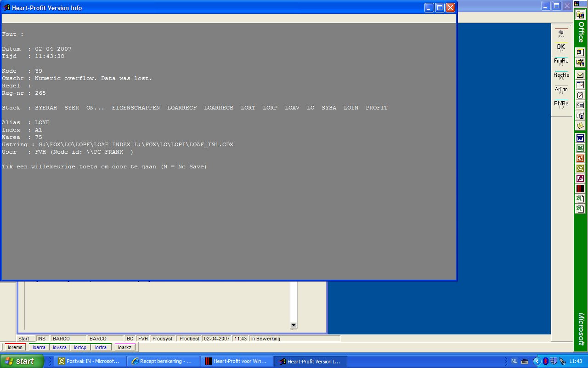The image size is (588, 368).
Task: Click the Stack trace line text
Action: 195,108
